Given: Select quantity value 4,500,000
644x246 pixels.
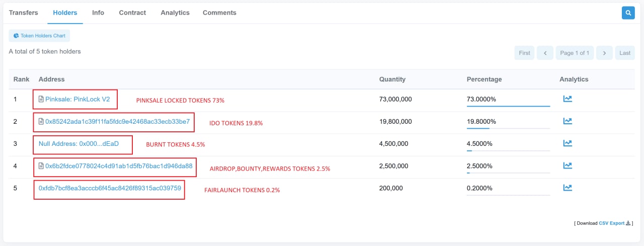Looking at the screenshot, I should tap(394, 144).
